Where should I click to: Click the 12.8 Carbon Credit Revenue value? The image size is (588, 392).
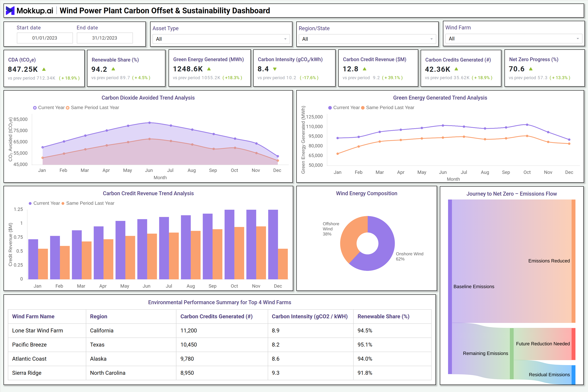click(x=350, y=69)
